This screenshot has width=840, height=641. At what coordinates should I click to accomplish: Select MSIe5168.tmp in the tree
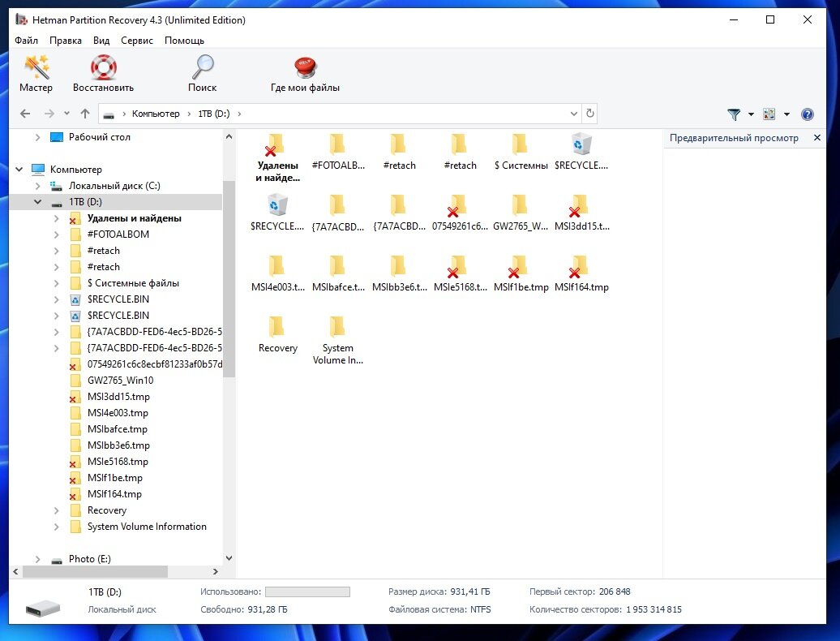coord(118,462)
